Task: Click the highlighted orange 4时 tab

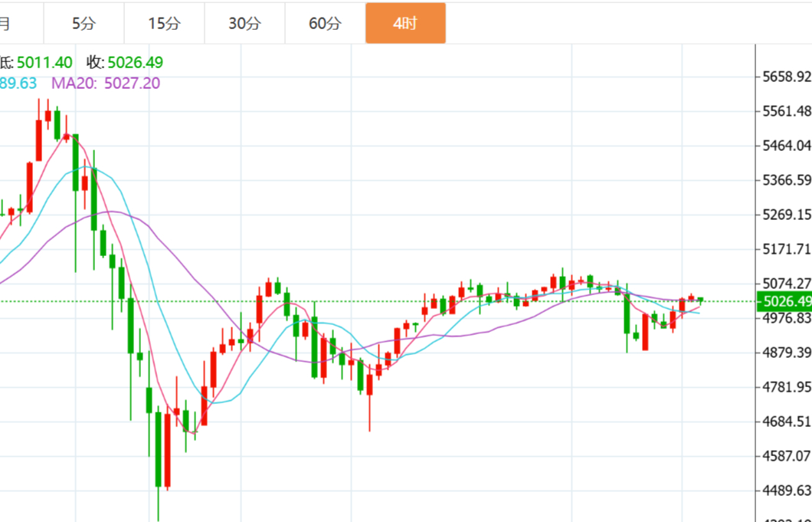Action: pyautogui.click(x=405, y=24)
